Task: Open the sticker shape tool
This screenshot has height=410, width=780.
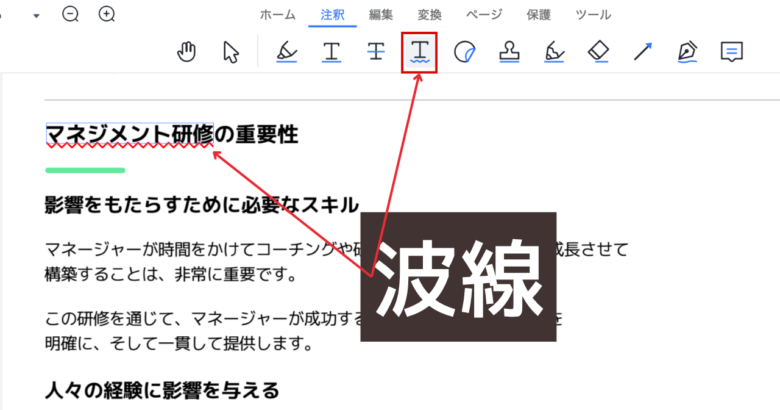Action: tap(464, 52)
